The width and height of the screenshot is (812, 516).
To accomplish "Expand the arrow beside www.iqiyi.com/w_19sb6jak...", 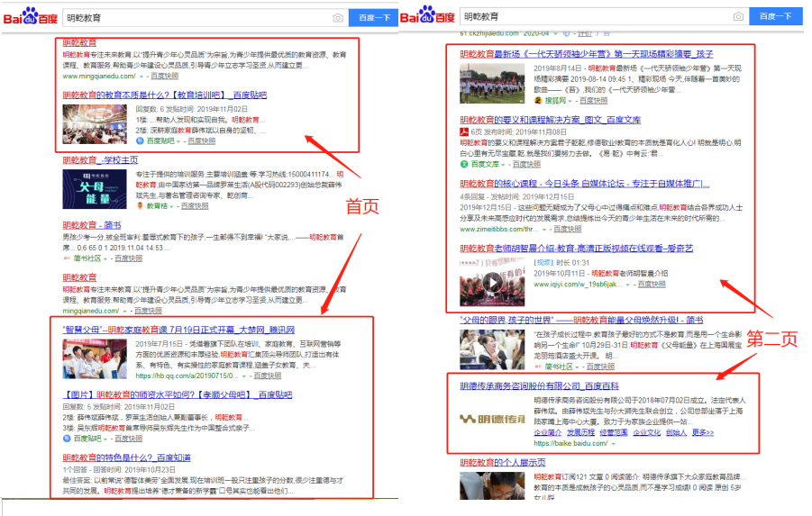I will point(628,285).
